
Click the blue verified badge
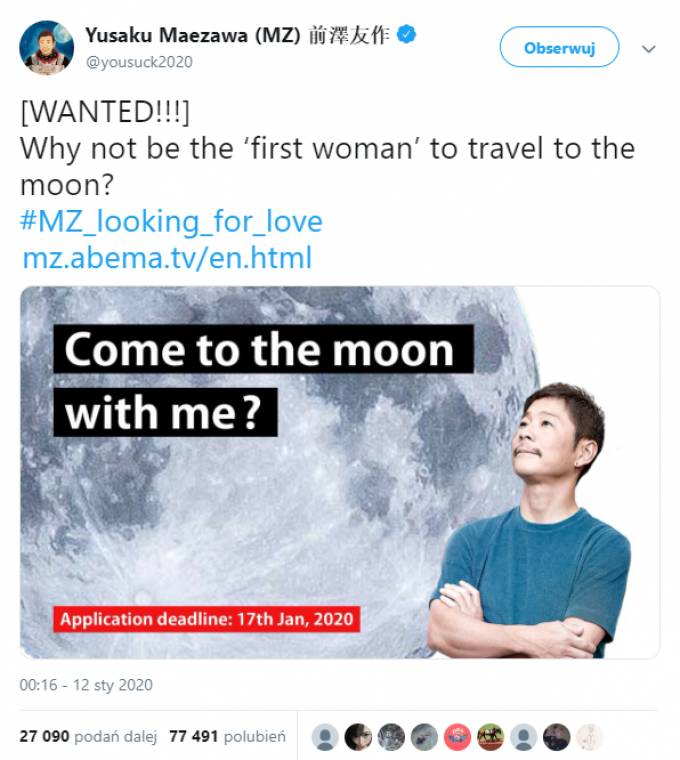406,35
